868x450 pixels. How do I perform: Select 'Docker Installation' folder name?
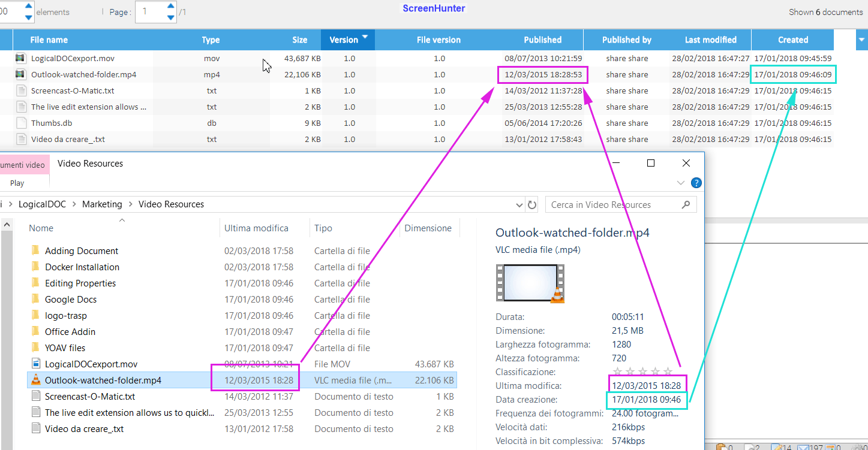[82, 267]
